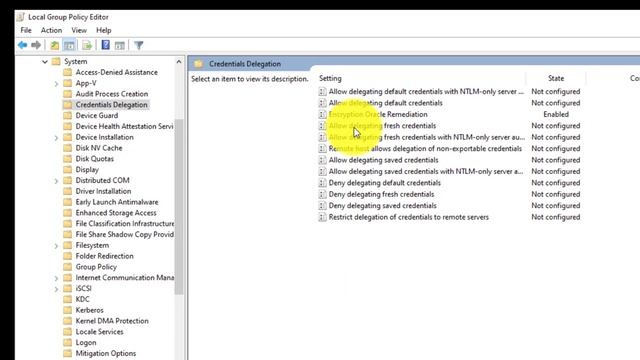Expand the Internet Communication Management node
The image size is (640, 360).
coord(56,278)
